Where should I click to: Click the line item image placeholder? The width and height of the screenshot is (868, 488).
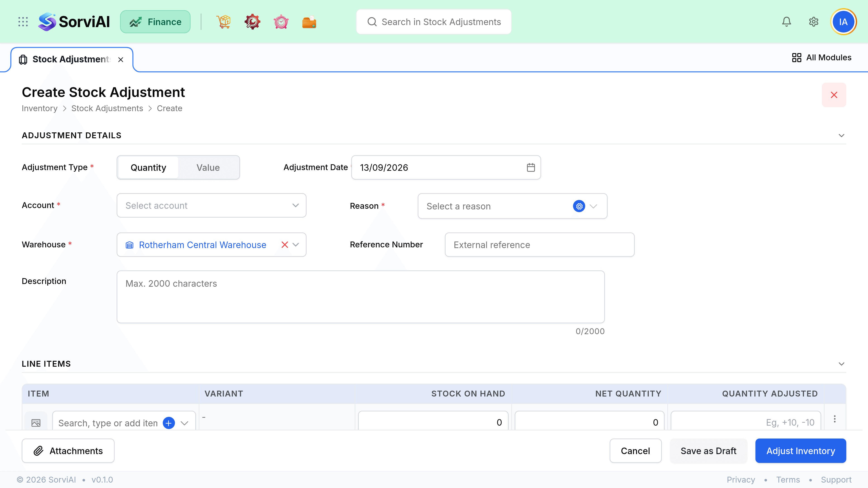click(36, 423)
